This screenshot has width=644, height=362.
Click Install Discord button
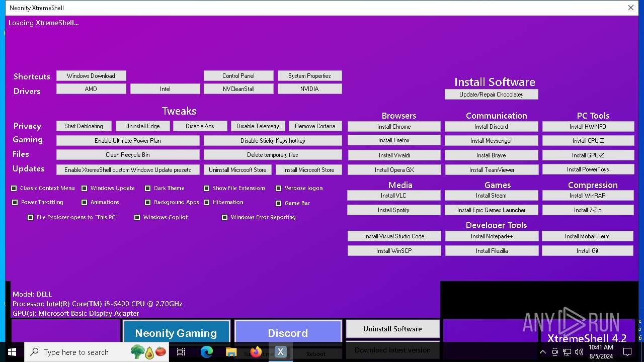492,127
